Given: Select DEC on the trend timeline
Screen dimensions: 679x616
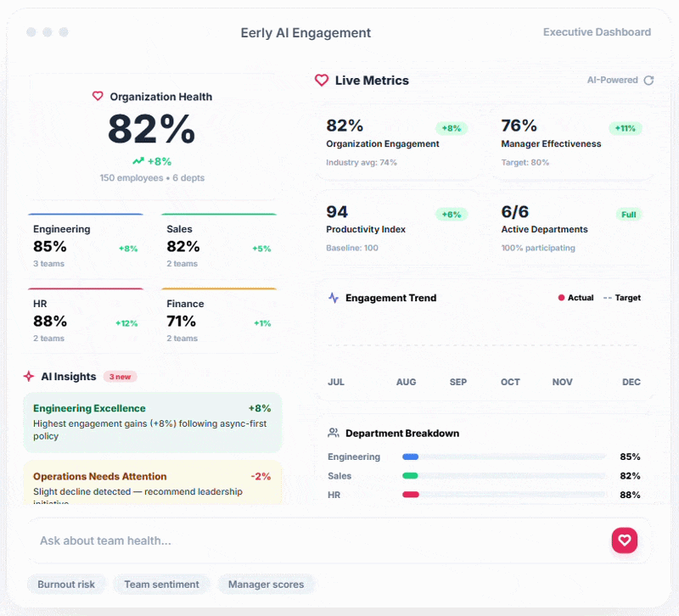Looking at the screenshot, I should (x=631, y=383).
